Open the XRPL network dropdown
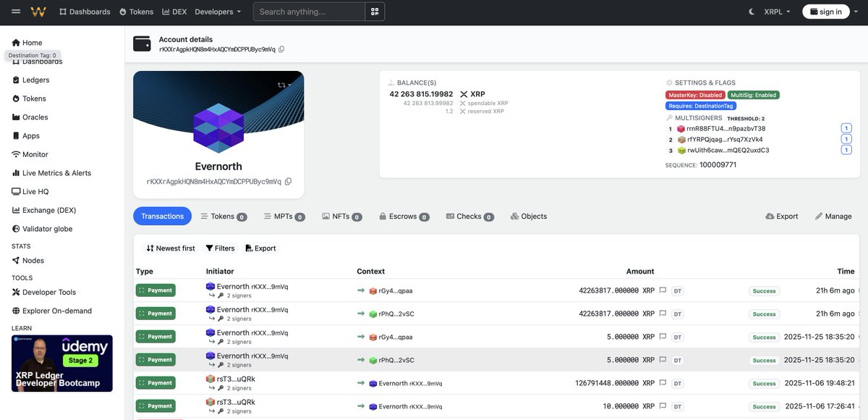The image size is (868, 420). point(778,12)
